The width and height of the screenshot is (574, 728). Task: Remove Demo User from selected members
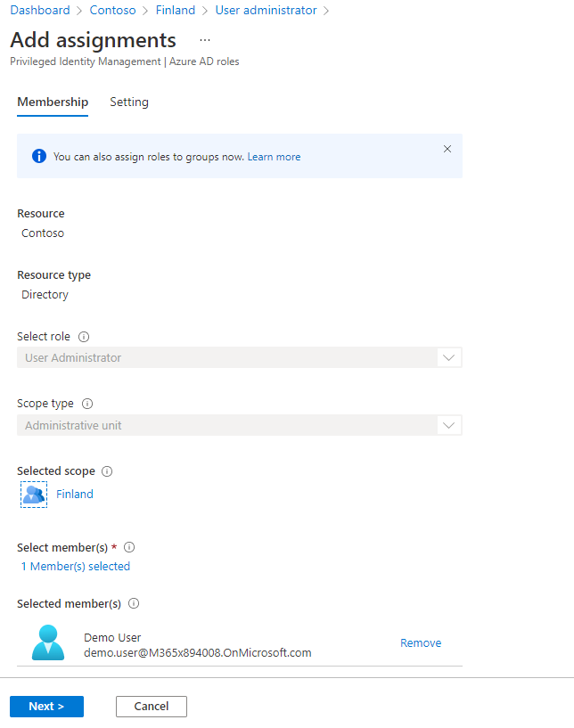(421, 643)
